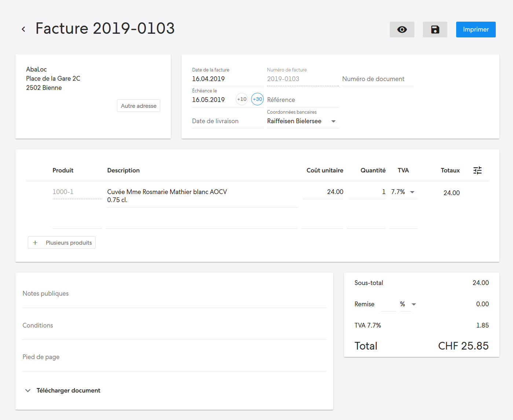Open column settings sliders icon

click(477, 170)
